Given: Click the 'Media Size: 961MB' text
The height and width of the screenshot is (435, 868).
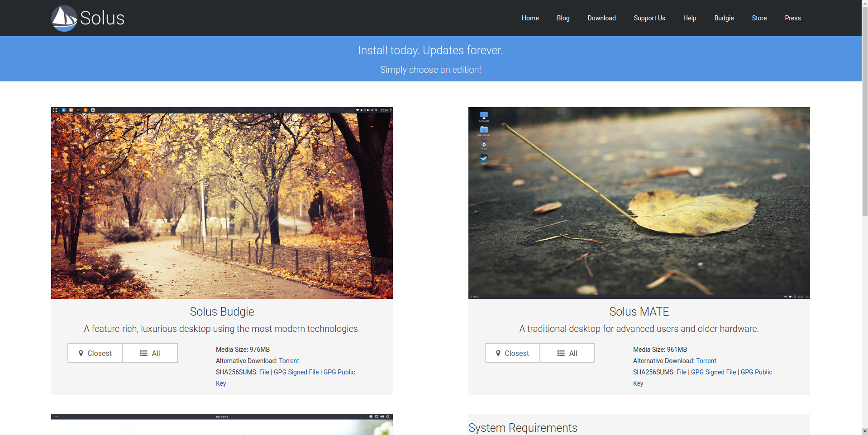Looking at the screenshot, I should pyautogui.click(x=660, y=350).
